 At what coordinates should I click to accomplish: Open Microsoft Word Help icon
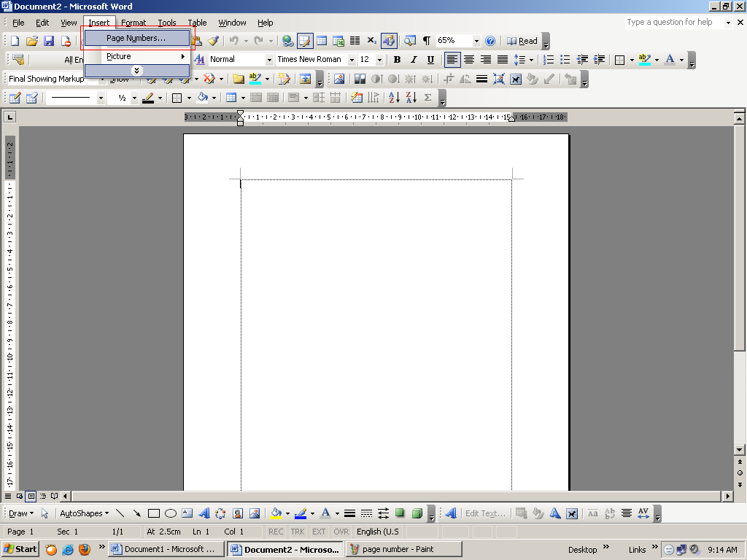click(490, 41)
